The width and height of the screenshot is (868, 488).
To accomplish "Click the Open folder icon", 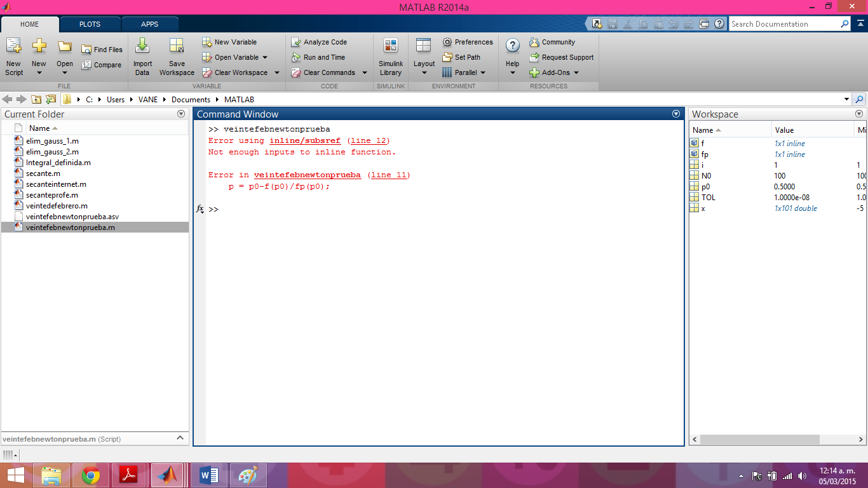I will [x=65, y=46].
